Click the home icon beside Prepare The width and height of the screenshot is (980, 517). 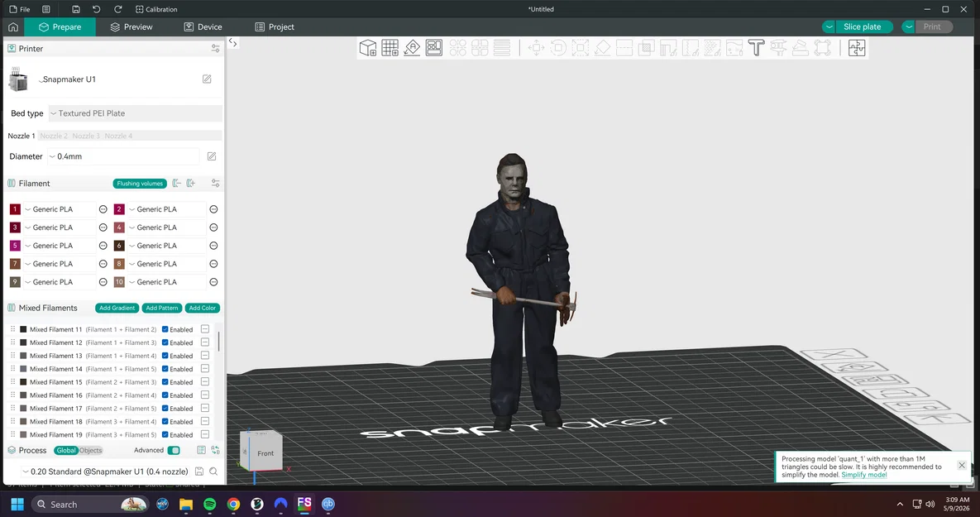tap(13, 26)
